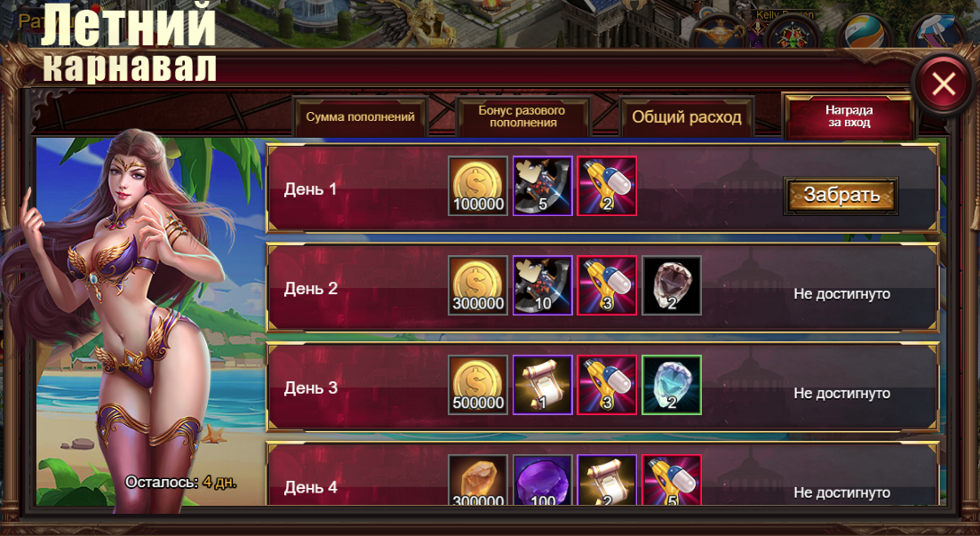Click the Day 2 gold coin 300000 reward
This screenshot has height=536, width=980.
coord(478,285)
